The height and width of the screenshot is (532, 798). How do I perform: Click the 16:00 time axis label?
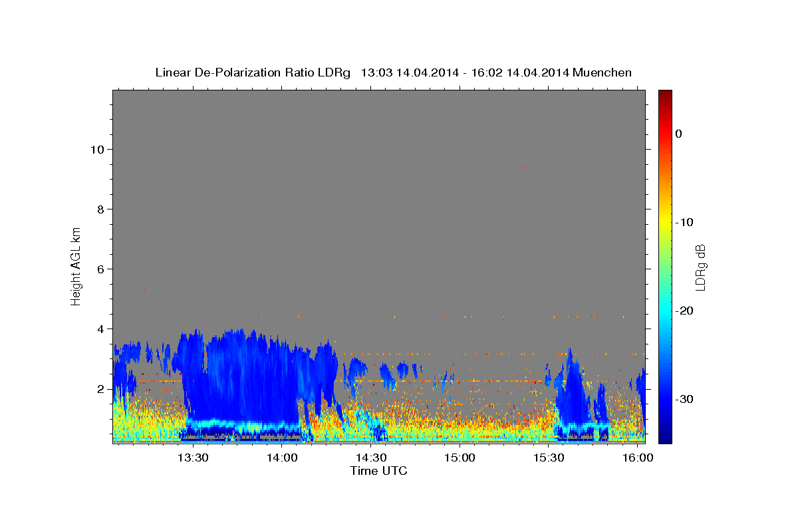click(638, 458)
